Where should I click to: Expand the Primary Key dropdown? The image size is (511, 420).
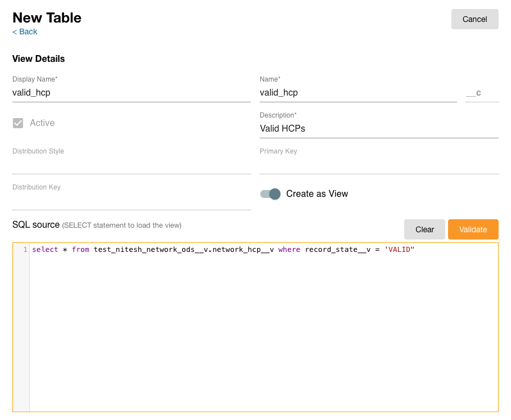378,165
